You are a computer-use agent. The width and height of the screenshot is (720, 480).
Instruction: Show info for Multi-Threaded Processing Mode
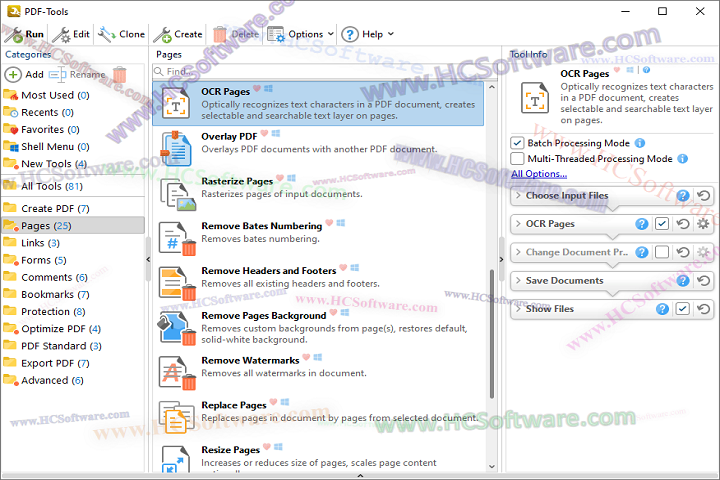[683, 158]
